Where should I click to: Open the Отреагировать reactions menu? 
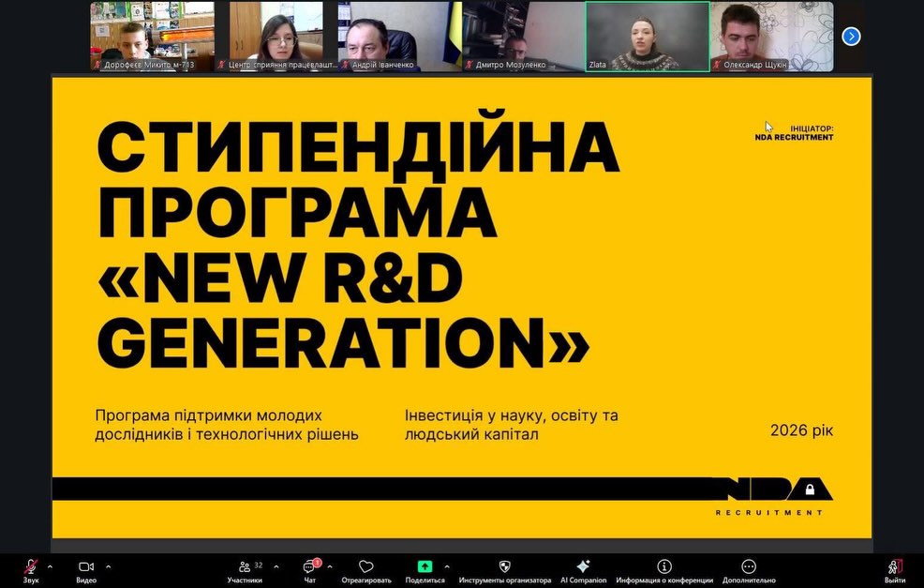[366, 567]
